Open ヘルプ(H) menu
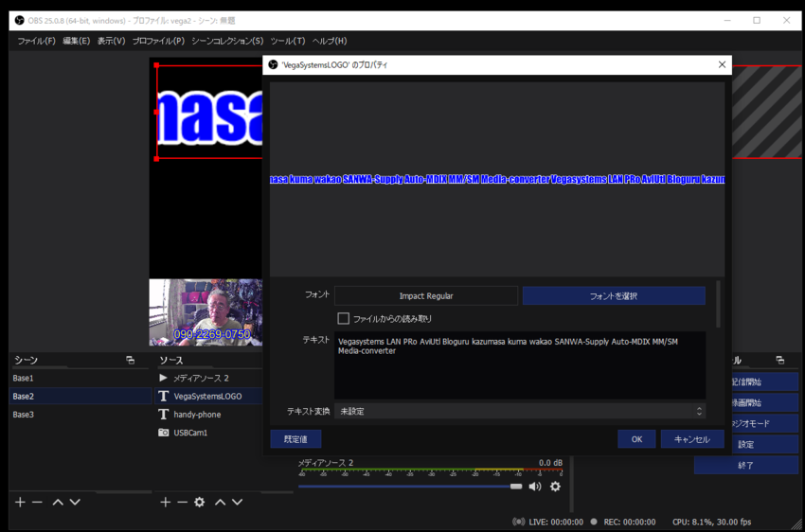 point(330,41)
